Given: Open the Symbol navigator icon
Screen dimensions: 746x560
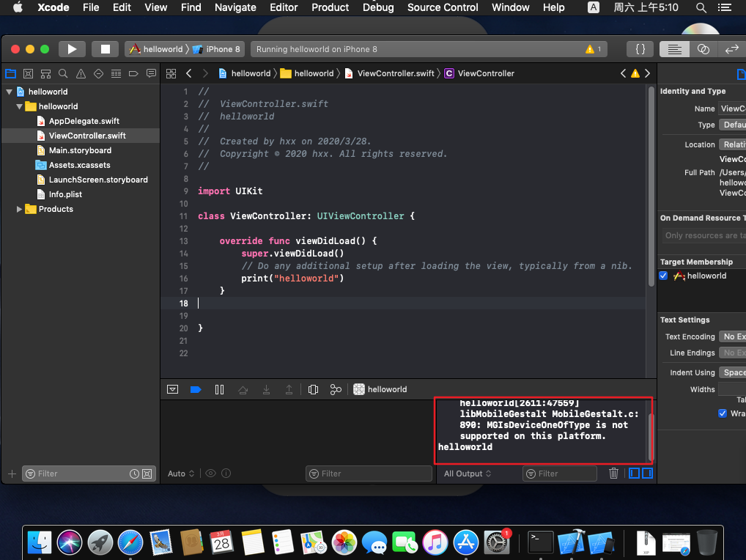Looking at the screenshot, I should tap(45, 73).
